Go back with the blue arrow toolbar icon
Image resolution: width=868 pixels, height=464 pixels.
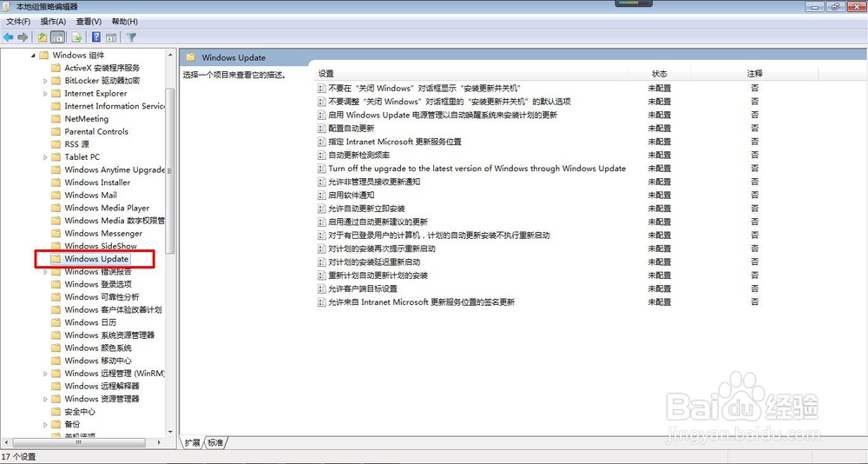pyautogui.click(x=9, y=37)
